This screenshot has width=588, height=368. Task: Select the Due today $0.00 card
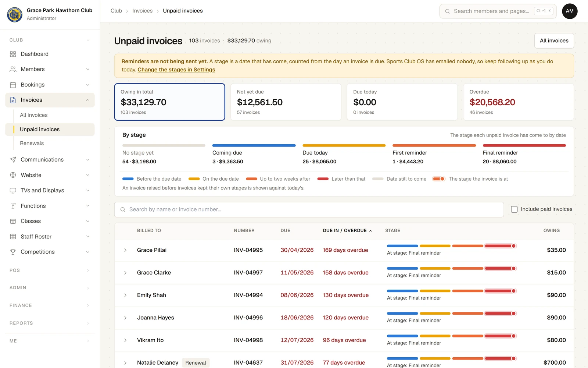coord(402,102)
